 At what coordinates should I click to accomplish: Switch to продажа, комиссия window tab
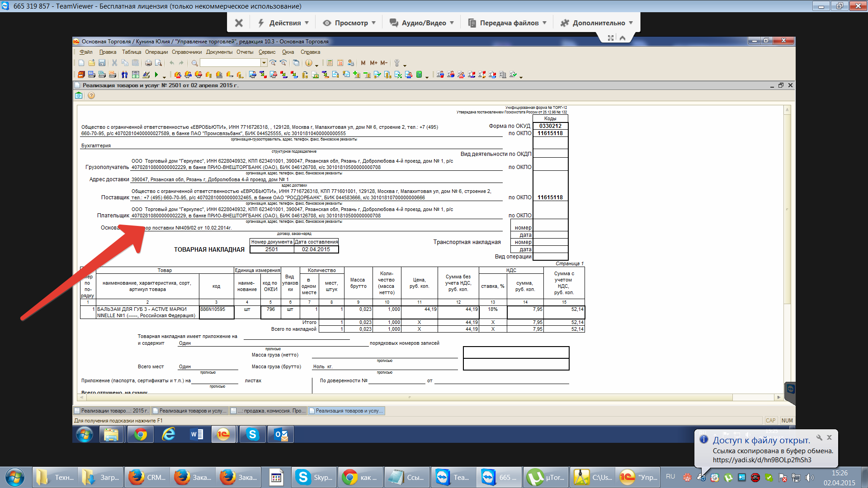pos(268,411)
